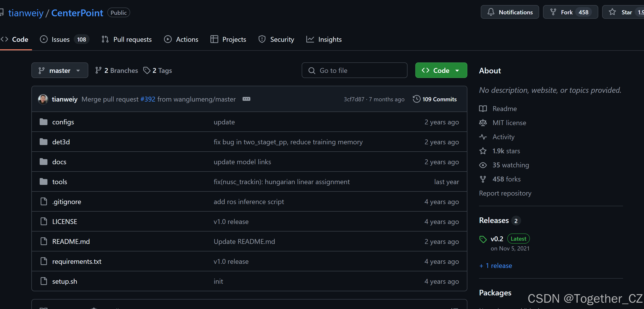Open Activity link in About
Viewport: 644px width, 309px height.
[x=497, y=137]
